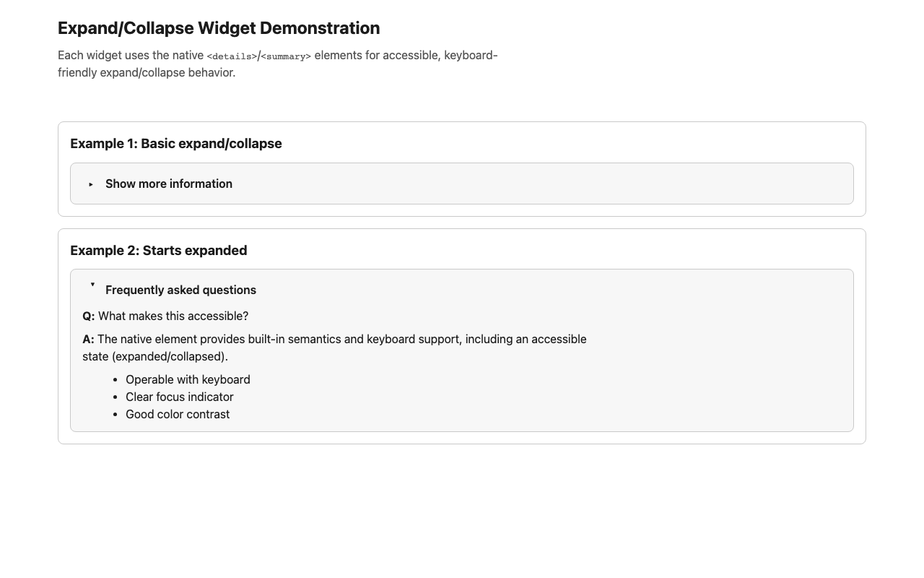This screenshot has height=578, width=924.
Task: Click the 'Example 2: Starts expanded' heading
Action: coord(158,250)
